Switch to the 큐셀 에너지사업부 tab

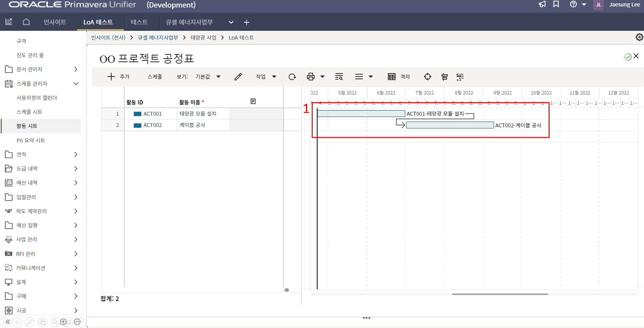[x=189, y=22]
